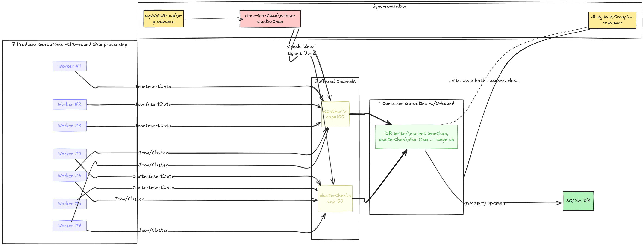Select the pink close-iconChan node
The image size is (644, 246).
270,19
